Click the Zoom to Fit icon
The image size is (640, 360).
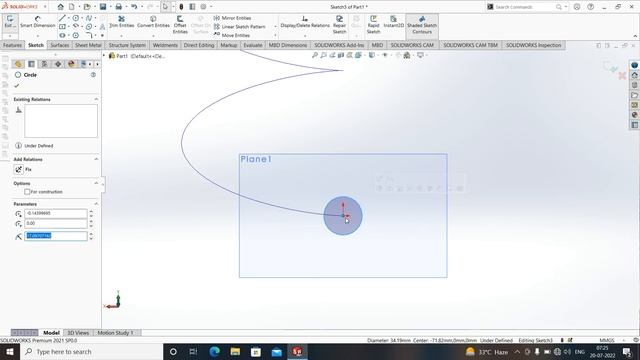(x=315, y=55)
